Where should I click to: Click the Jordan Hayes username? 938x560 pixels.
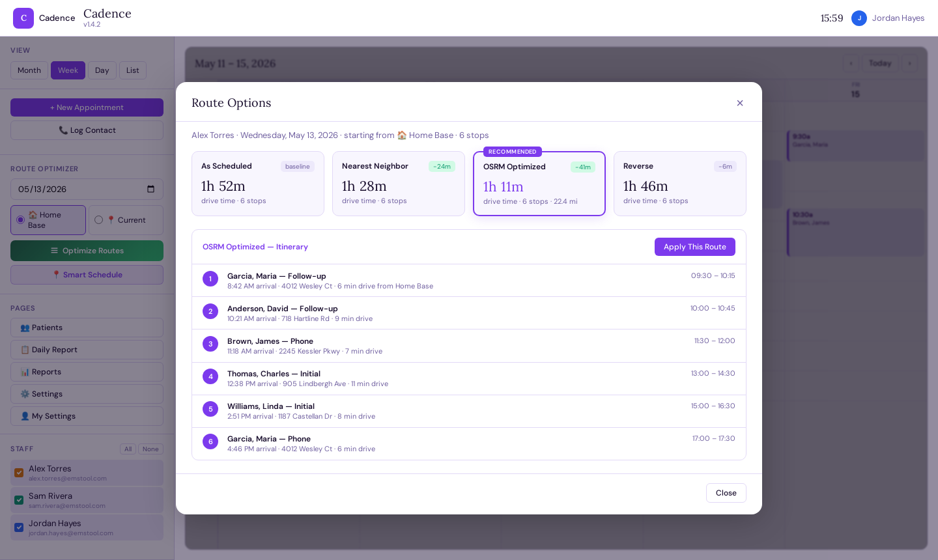tap(898, 18)
